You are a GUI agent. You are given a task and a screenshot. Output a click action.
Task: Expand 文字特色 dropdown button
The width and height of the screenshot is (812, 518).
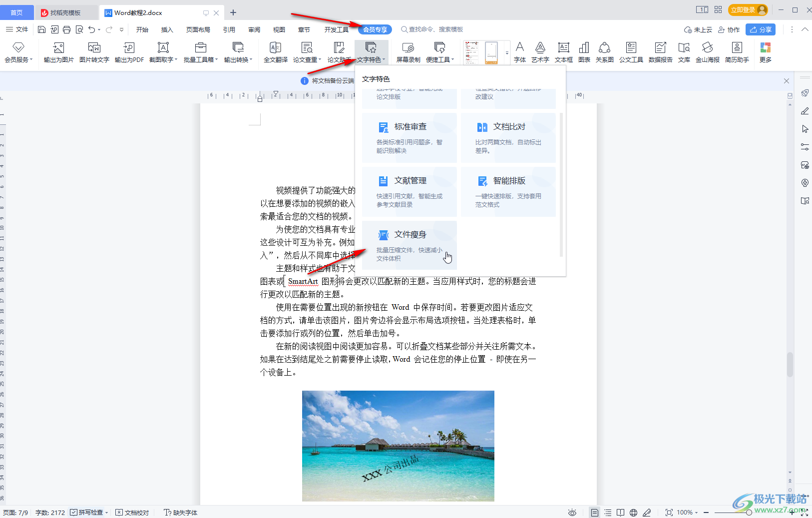(371, 52)
